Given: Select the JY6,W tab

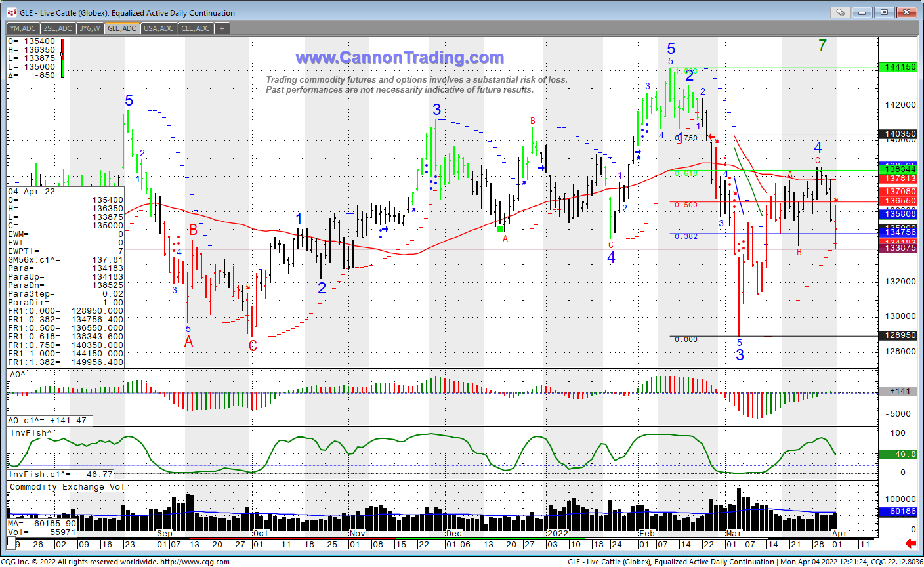Looking at the screenshot, I should (90, 28).
